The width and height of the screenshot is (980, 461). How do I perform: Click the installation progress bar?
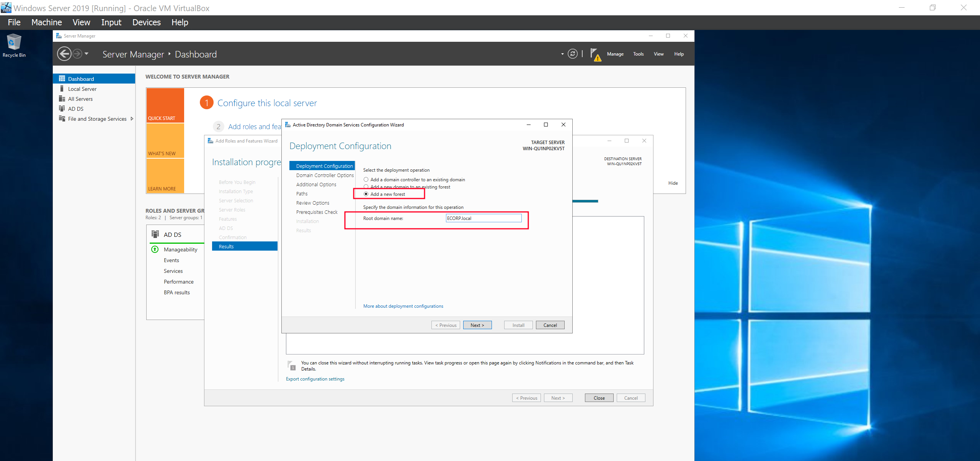pyautogui.click(x=585, y=201)
